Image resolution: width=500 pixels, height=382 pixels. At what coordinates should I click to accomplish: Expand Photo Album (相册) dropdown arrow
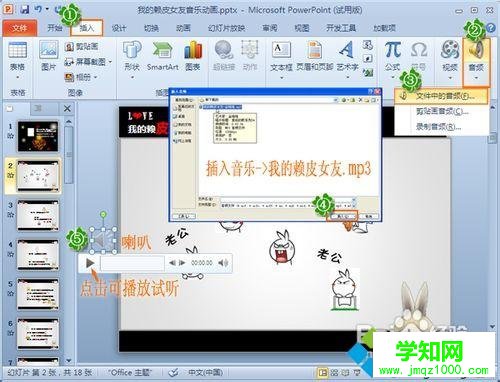tap(95, 77)
